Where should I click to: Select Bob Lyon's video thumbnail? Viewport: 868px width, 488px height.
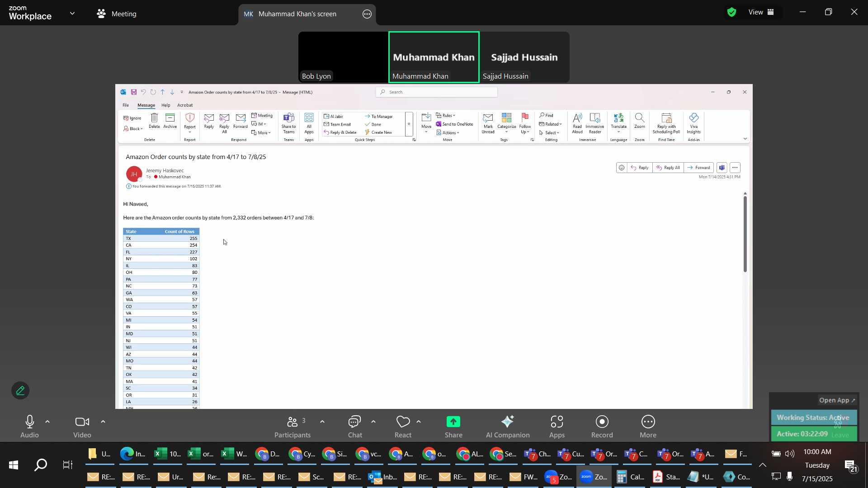point(343,57)
